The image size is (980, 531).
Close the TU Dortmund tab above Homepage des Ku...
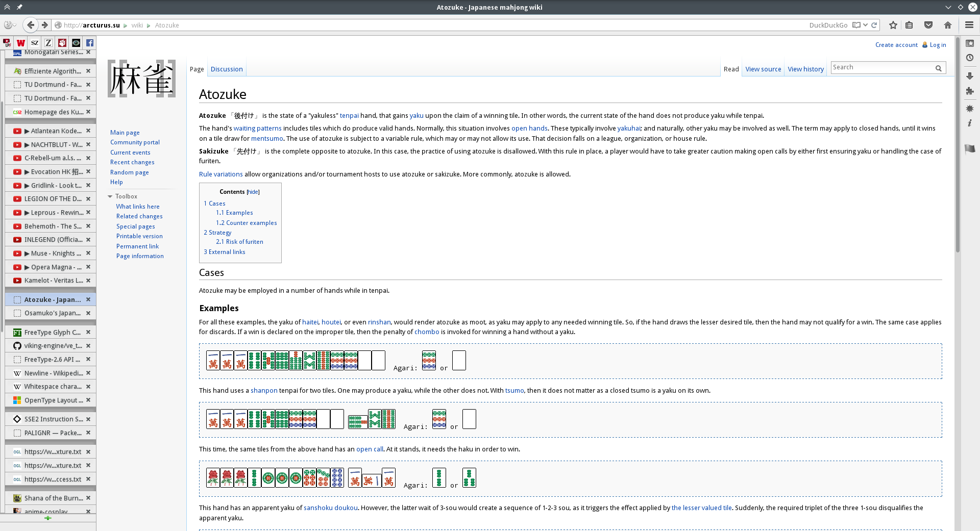(88, 98)
